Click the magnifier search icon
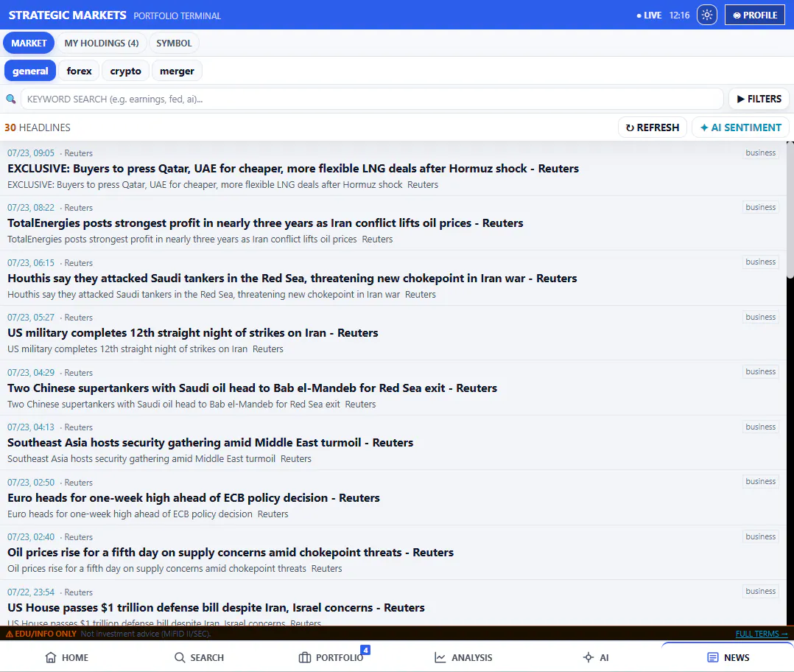Viewport: 794px width, 672px height. (10, 99)
